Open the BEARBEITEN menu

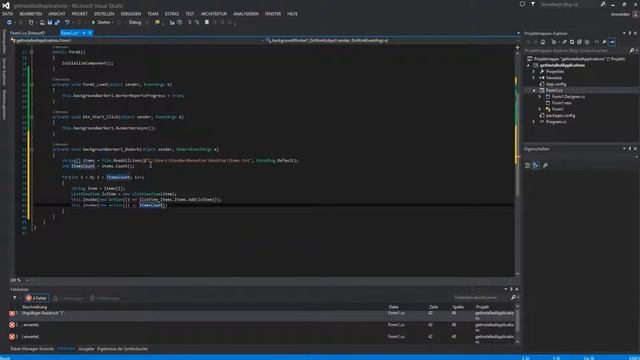click(31, 14)
